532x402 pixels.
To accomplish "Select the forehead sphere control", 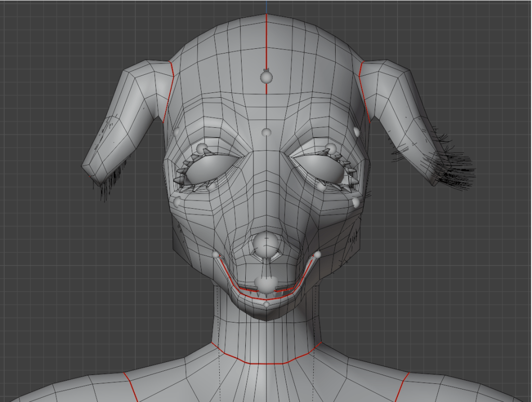I will [x=266, y=77].
